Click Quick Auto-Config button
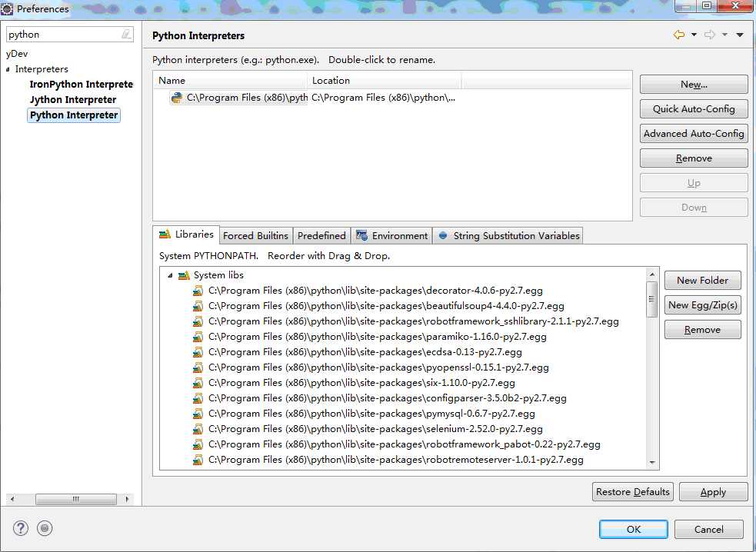Viewport: 756px width, 552px height. (x=694, y=109)
